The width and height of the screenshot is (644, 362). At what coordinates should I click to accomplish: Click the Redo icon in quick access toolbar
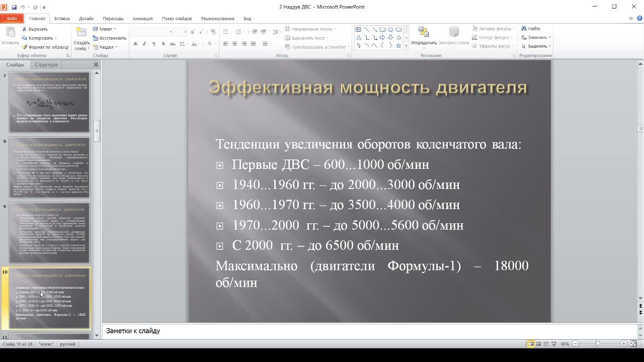(x=35, y=7)
